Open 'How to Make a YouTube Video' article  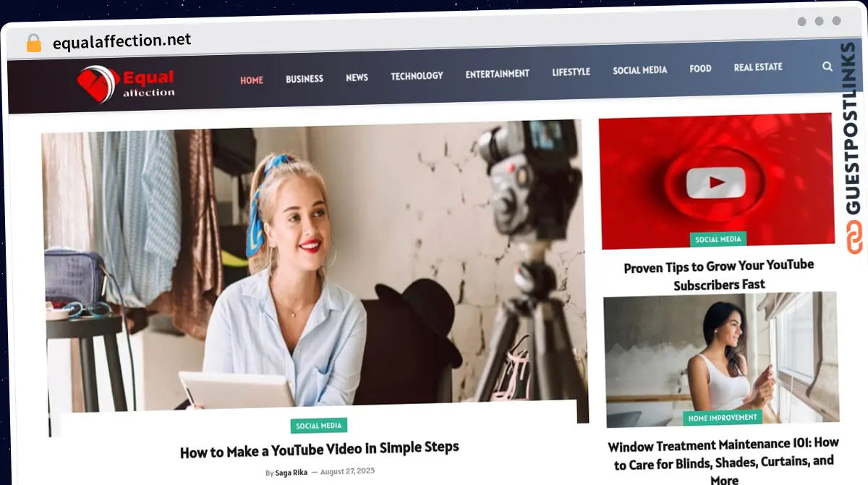[319, 450]
